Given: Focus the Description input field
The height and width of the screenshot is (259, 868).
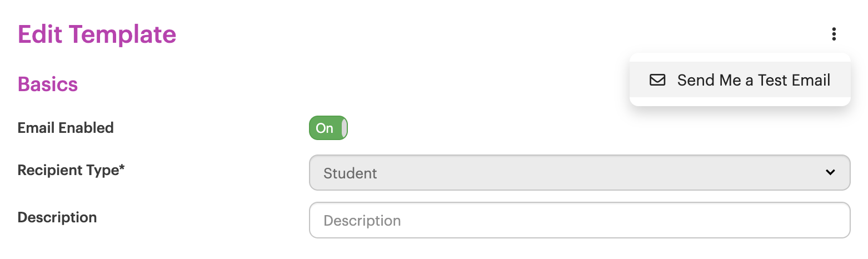Looking at the screenshot, I should pos(580,220).
